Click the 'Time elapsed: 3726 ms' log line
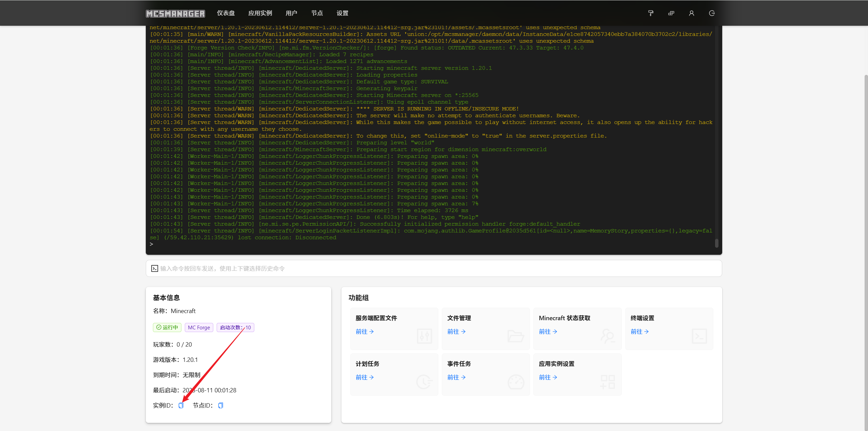 click(x=309, y=210)
